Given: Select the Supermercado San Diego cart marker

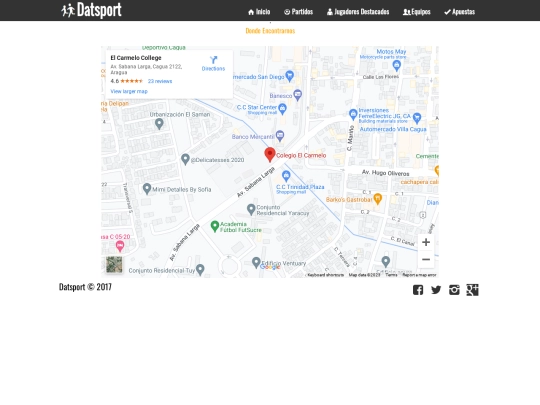Looking at the screenshot, I should coord(290,76).
